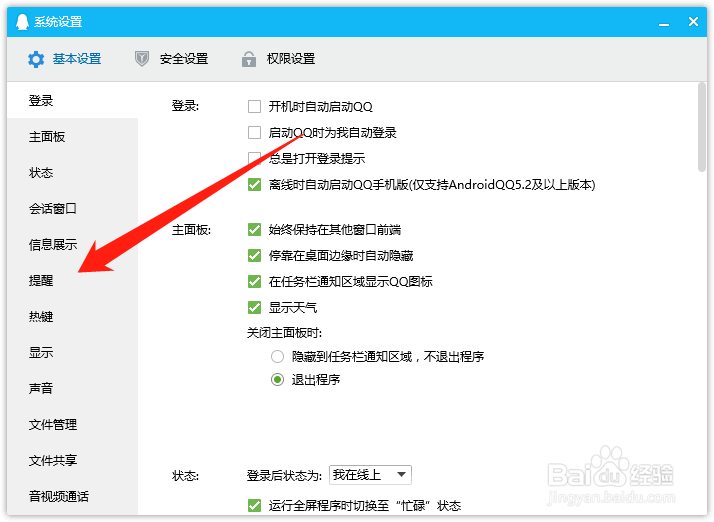
Task: Open the 基本设置 tab
Action: click(65, 59)
